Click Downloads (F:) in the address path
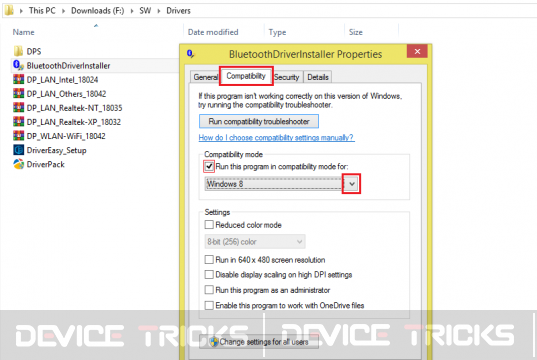This screenshot has height=360, width=537. coord(97,11)
